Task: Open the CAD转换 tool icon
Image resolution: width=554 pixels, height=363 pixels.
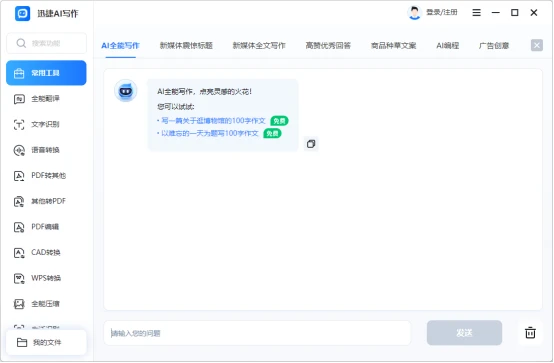Action: point(19,253)
